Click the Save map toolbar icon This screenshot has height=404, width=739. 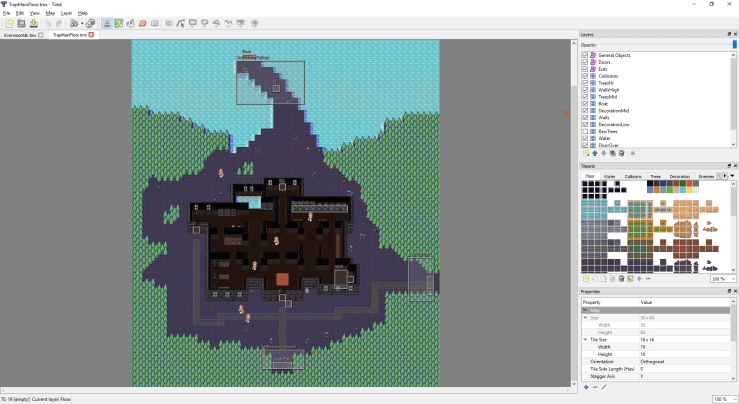coord(34,23)
